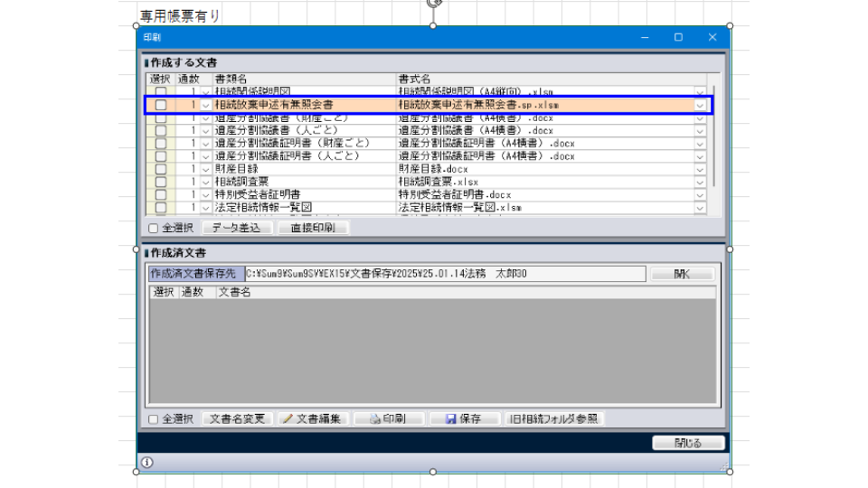
Task: Click the info icon in status bar
Action: click(147, 463)
